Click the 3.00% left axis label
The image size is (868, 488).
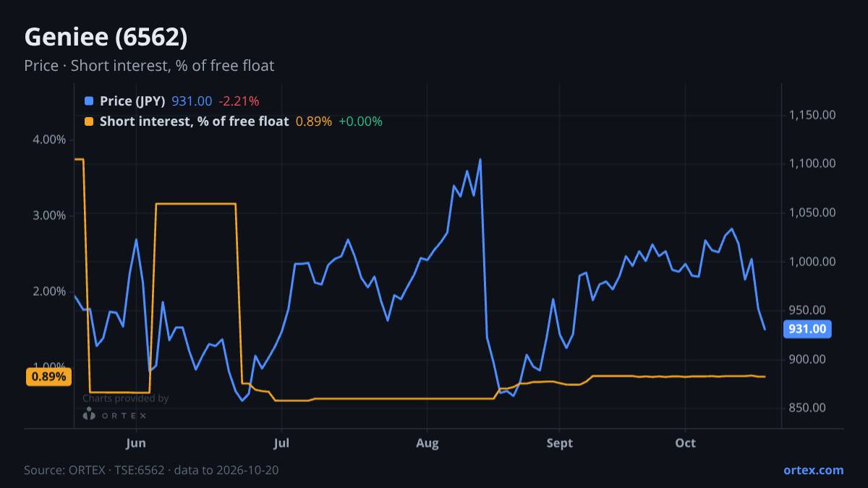(x=49, y=215)
